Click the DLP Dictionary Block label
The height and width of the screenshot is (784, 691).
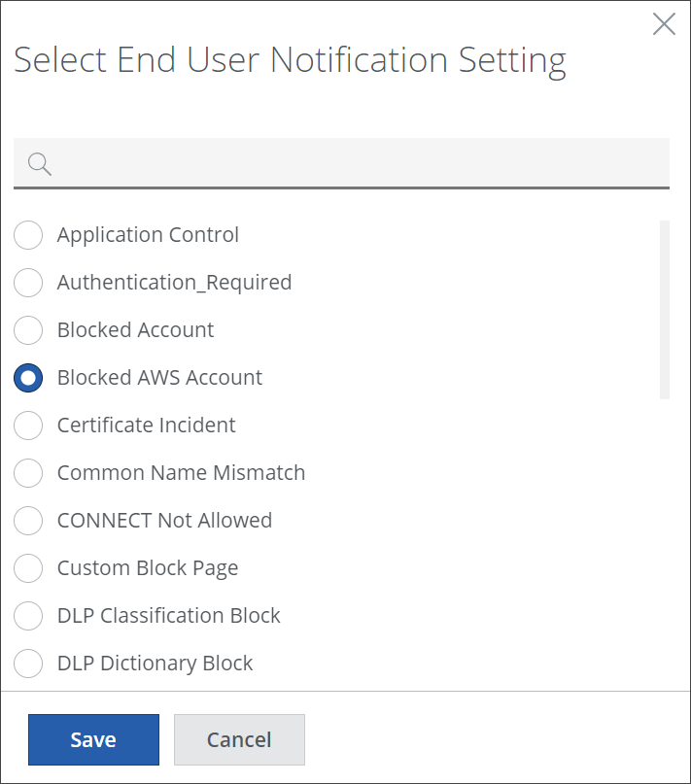point(155,664)
